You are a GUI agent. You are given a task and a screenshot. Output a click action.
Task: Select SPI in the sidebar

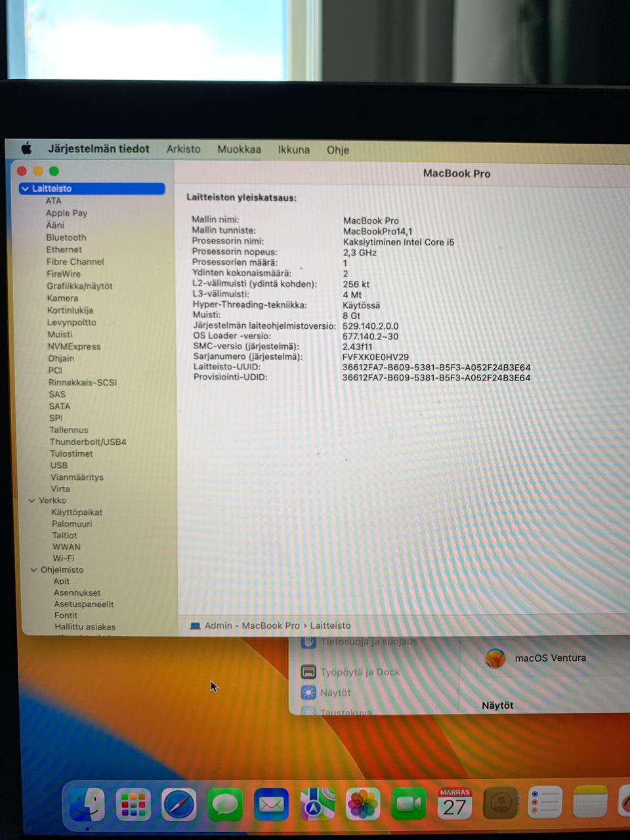pos(56,418)
